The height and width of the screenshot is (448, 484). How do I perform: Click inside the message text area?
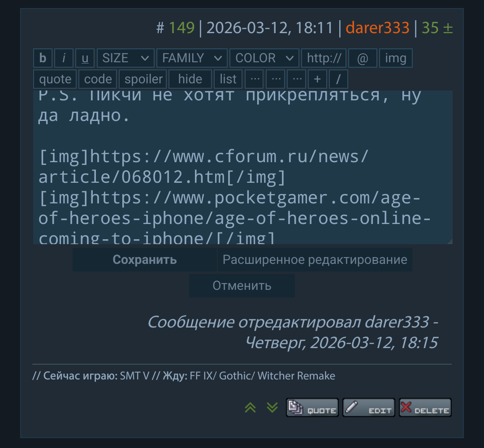tap(242, 167)
